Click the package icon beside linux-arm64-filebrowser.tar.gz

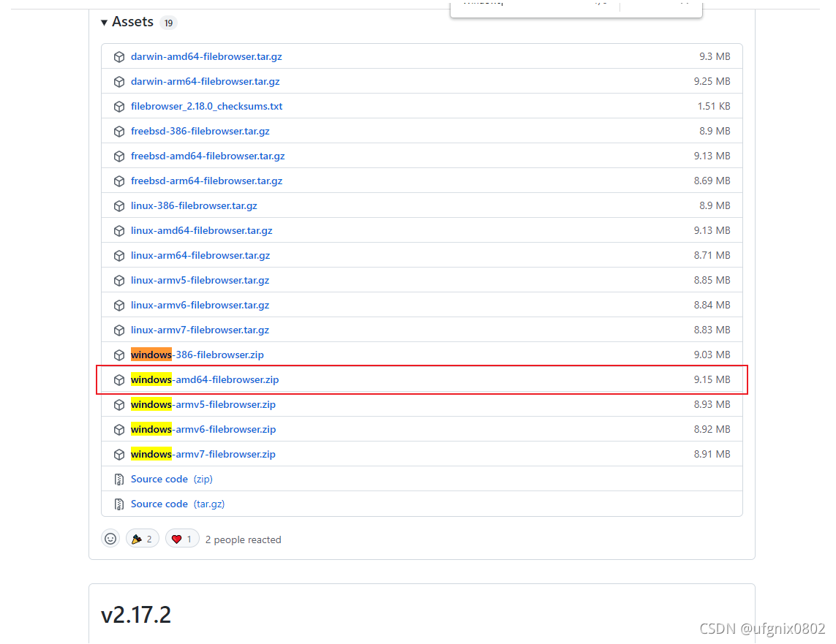point(119,256)
